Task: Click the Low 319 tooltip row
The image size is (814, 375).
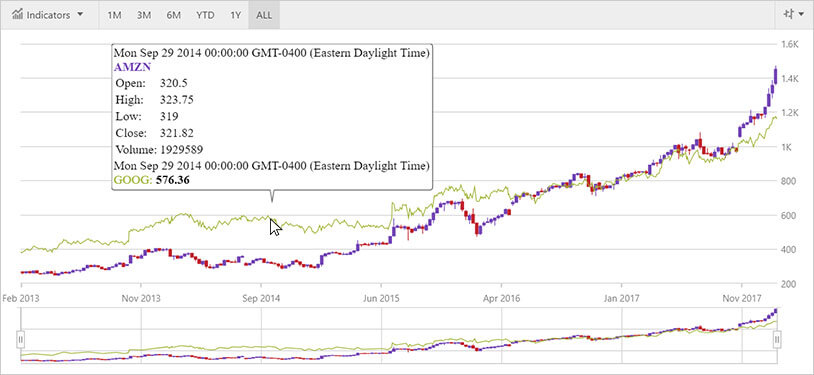Action: (147, 116)
